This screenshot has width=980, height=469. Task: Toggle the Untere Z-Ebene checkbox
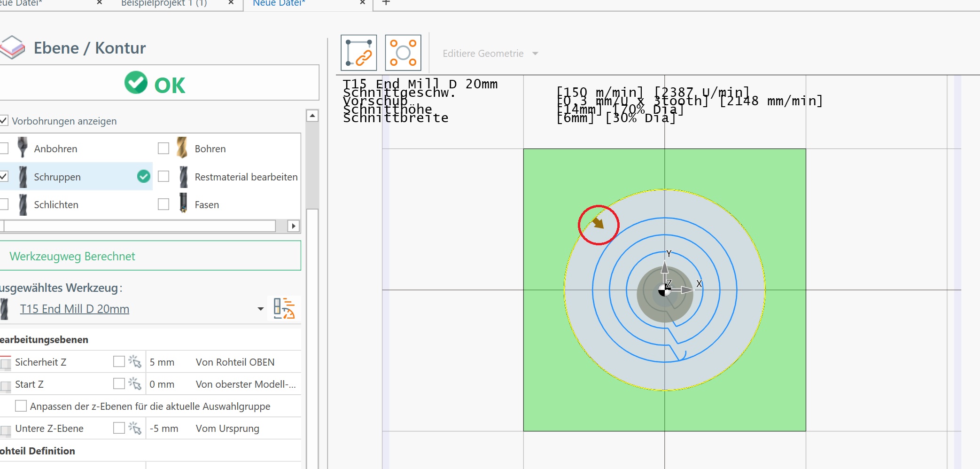[119, 428]
